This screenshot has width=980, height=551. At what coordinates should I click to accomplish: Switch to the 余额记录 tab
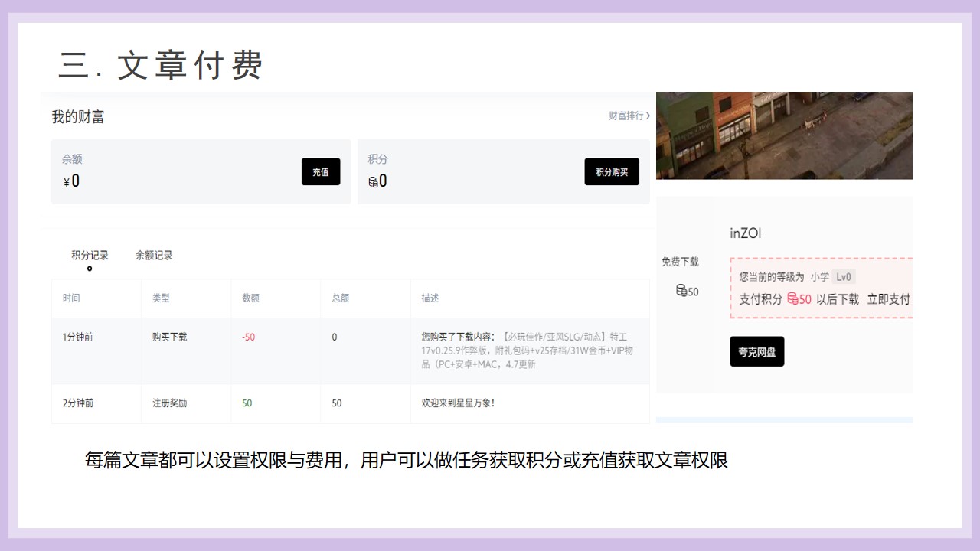[x=154, y=256]
